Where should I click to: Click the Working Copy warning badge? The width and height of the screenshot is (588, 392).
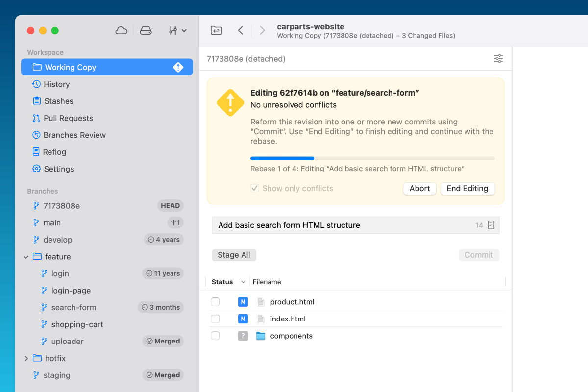(x=178, y=68)
